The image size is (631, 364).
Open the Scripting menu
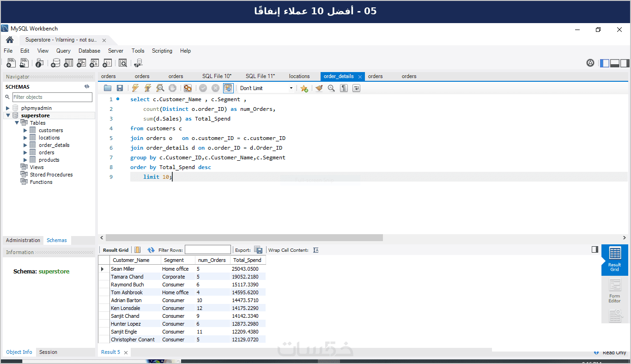pyautogui.click(x=162, y=51)
